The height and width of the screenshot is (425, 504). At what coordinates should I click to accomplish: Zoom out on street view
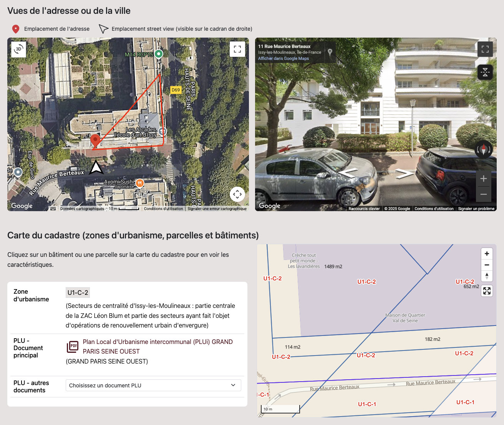pyautogui.click(x=483, y=194)
